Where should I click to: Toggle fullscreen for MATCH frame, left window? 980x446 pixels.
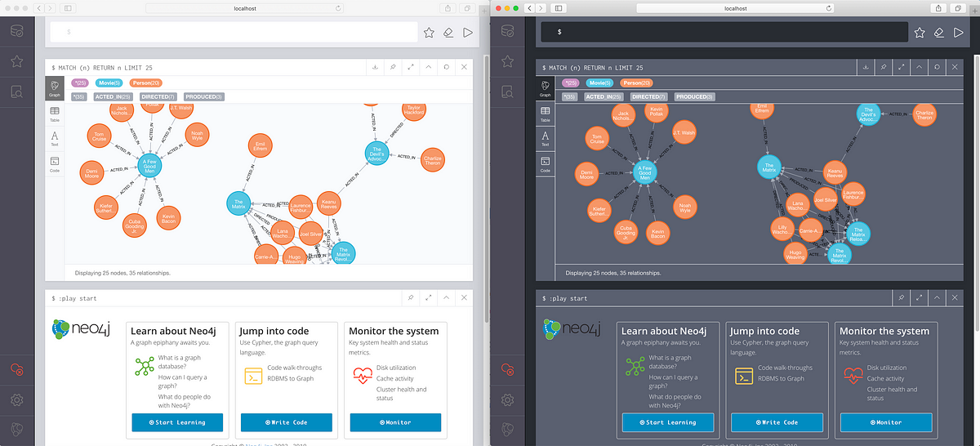click(x=410, y=67)
